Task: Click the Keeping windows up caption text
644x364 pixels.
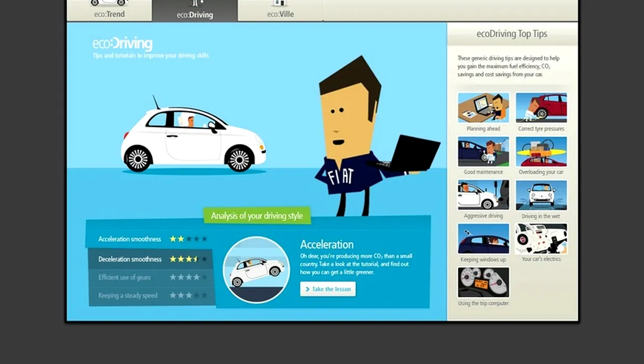Action: [483, 259]
